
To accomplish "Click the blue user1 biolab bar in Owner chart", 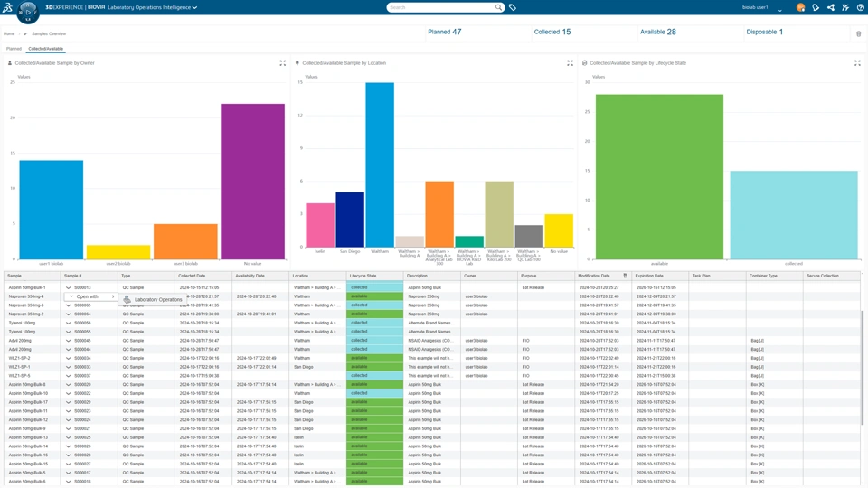I will click(51, 210).
